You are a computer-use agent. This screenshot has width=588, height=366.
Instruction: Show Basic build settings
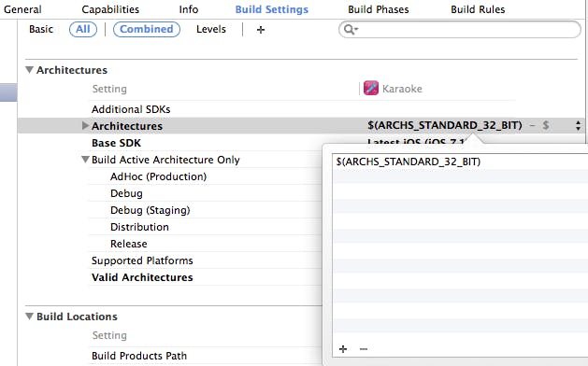point(41,29)
